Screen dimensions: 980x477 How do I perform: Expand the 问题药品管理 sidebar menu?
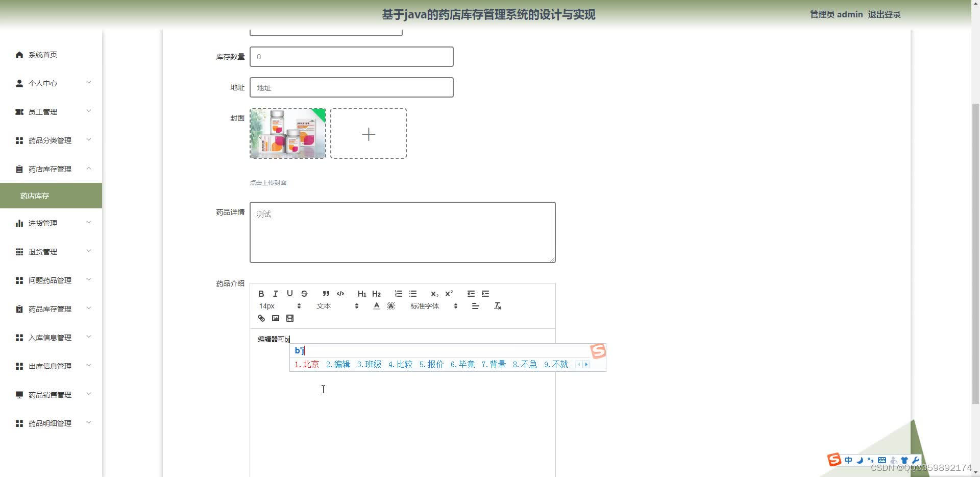51,280
